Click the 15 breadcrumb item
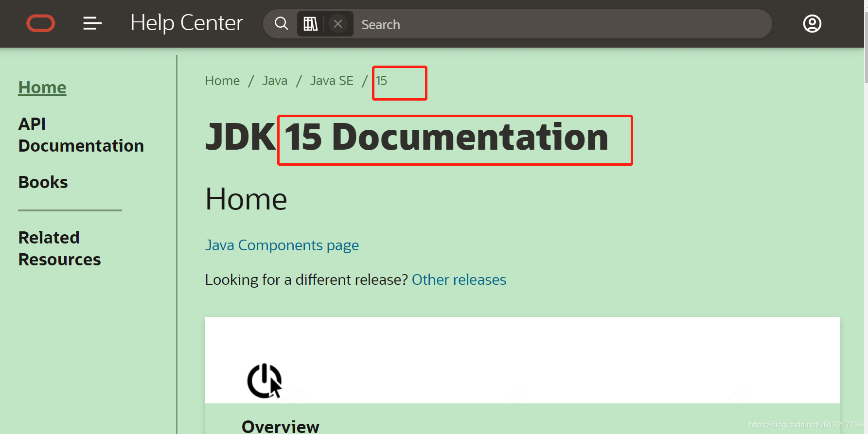The height and width of the screenshot is (434, 868). 382,81
